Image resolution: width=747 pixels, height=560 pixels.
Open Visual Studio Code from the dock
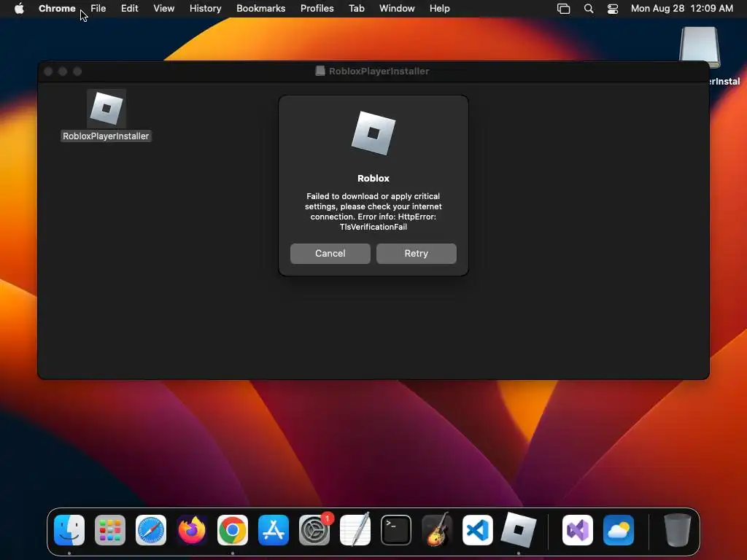coord(478,530)
